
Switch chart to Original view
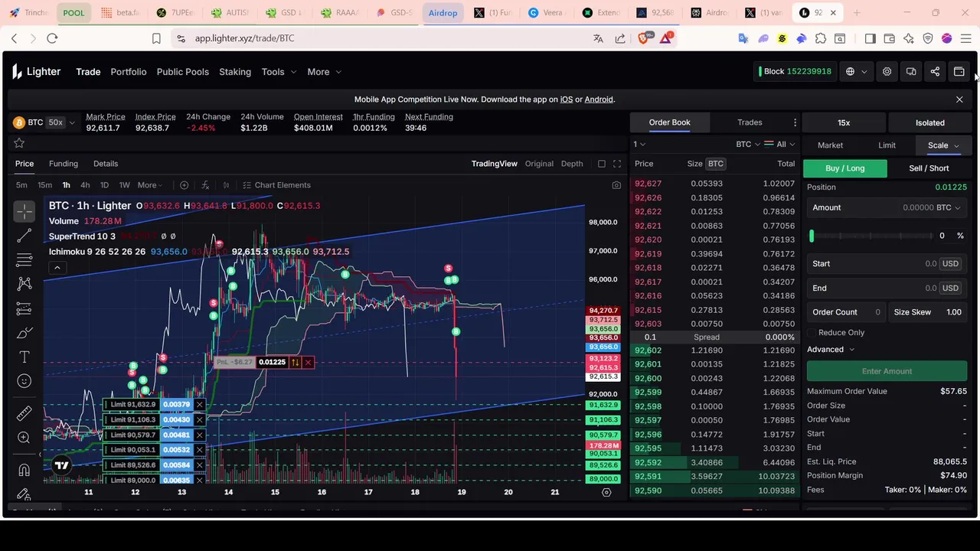click(x=539, y=164)
